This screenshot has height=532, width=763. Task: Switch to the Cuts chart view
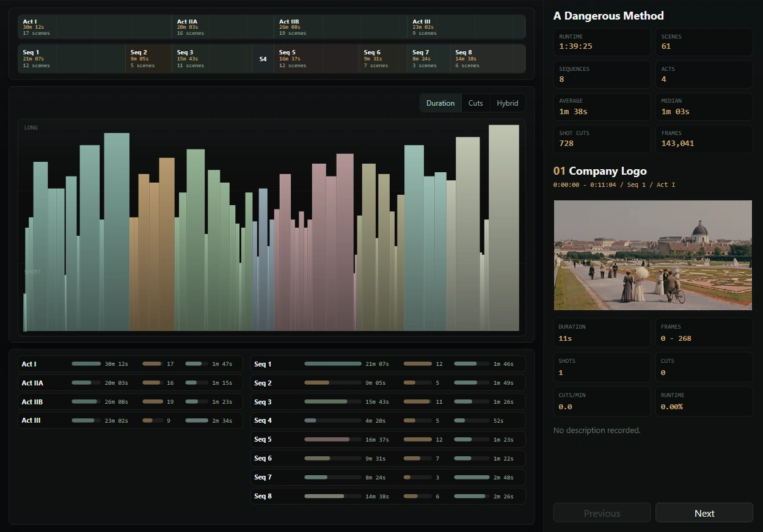pyautogui.click(x=476, y=103)
